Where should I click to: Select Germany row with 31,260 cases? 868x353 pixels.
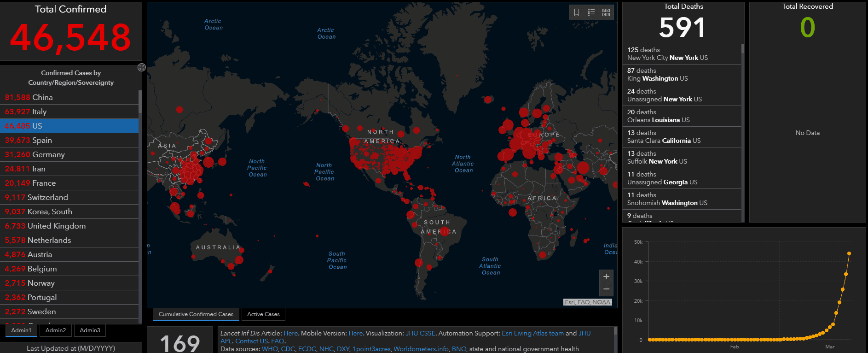[x=69, y=154]
